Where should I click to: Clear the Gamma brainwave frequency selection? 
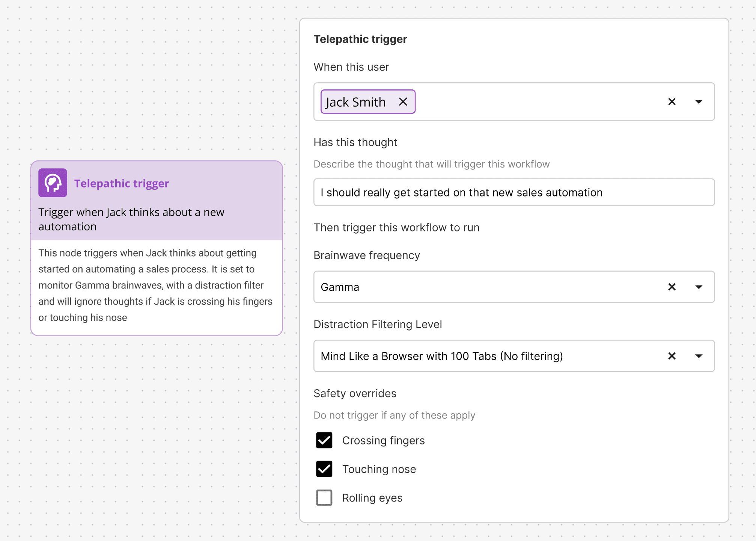coord(672,287)
